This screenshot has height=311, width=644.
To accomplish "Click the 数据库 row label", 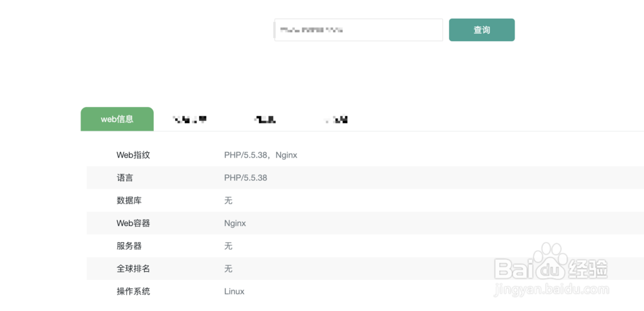I will click(129, 200).
